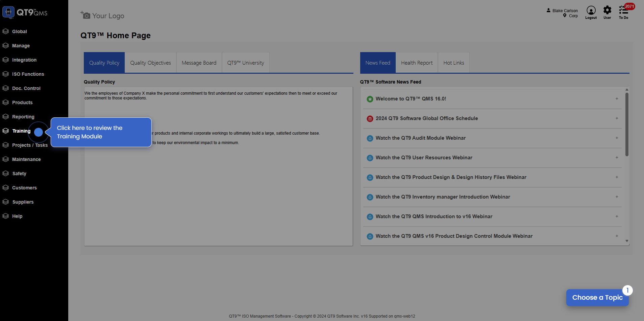Expand the QT9 Audit Module Webinar item
644x321 pixels.
[x=617, y=138]
